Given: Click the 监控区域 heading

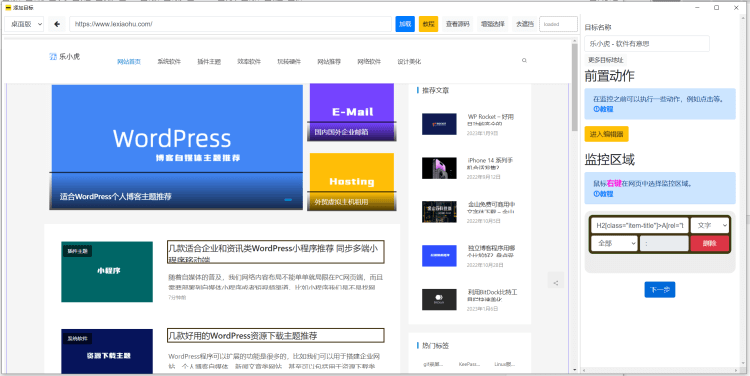Looking at the screenshot, I should tap(609, 159).
